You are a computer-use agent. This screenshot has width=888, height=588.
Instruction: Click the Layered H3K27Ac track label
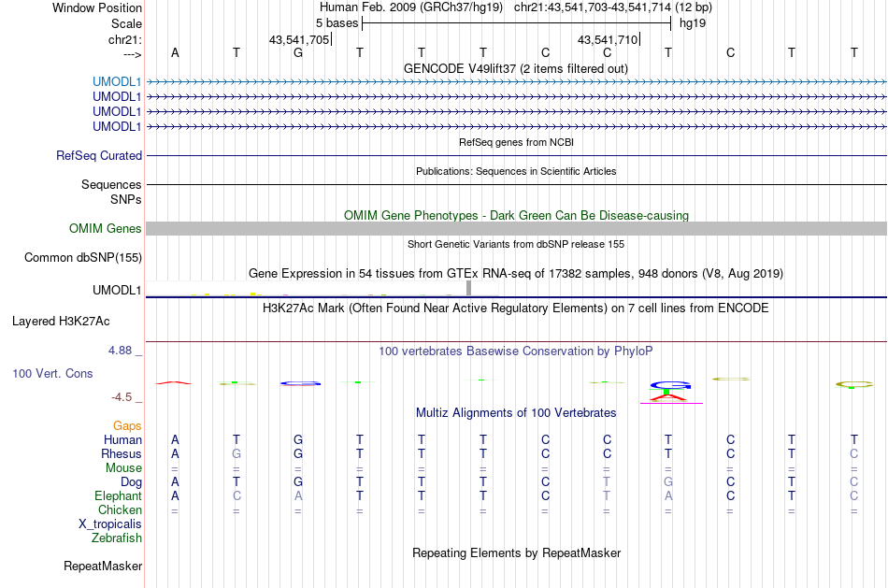click(x=61, y=322)
